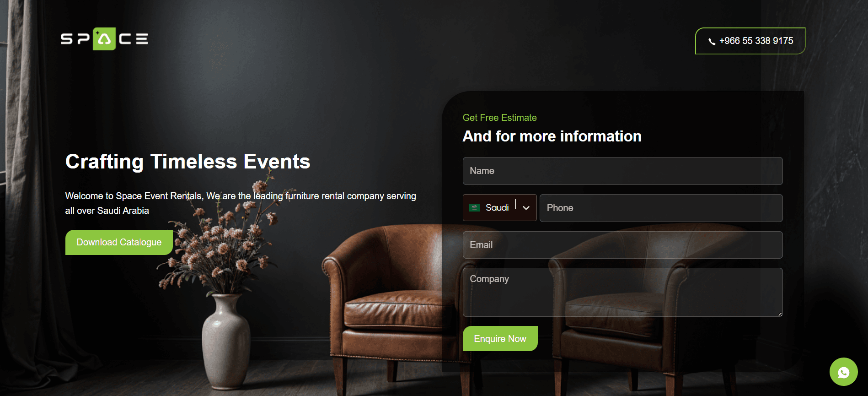Call +966 55 338 9175 button
The width and height of the screenshot is (868, 396).
coord(750,41)
